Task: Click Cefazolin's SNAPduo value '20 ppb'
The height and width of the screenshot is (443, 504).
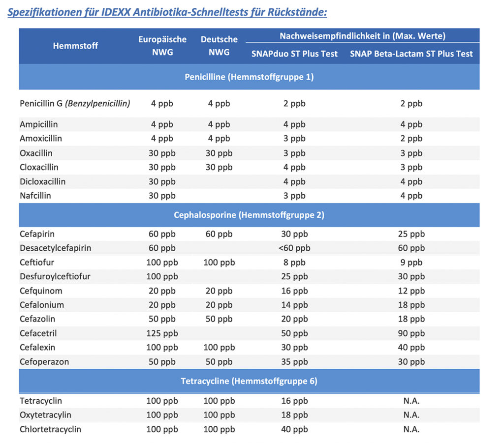Action: click(x=294, y=319)
